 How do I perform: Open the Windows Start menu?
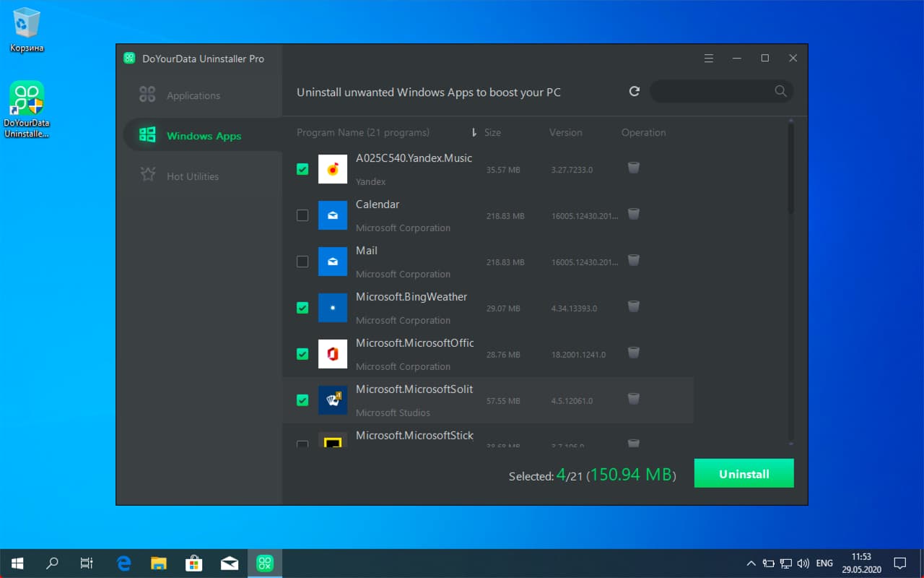coord(17,563)
